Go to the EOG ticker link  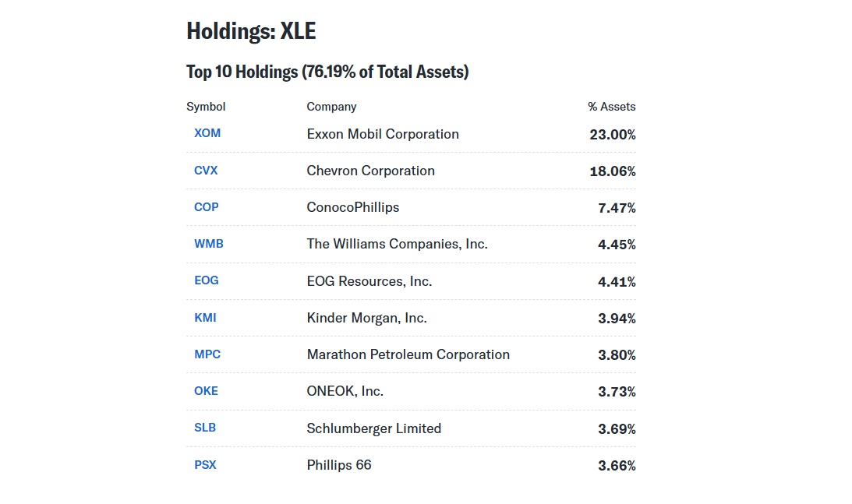click(x=207, y=280)
